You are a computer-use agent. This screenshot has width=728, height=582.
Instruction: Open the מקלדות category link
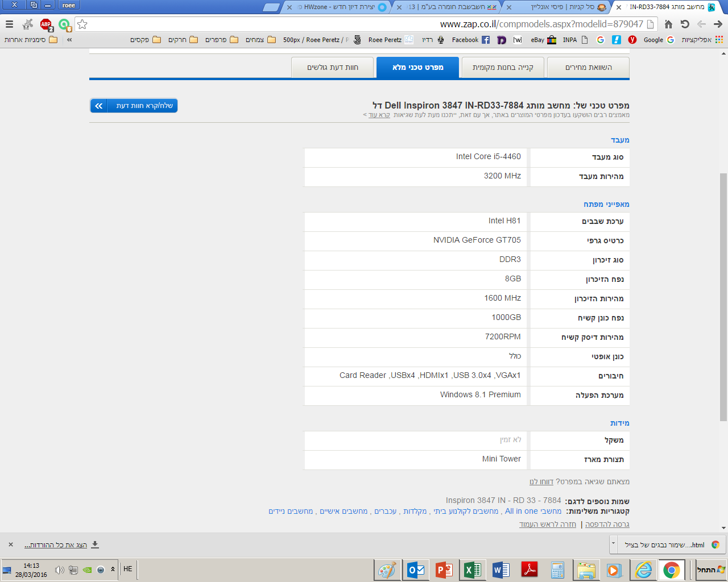coord(415,511)
